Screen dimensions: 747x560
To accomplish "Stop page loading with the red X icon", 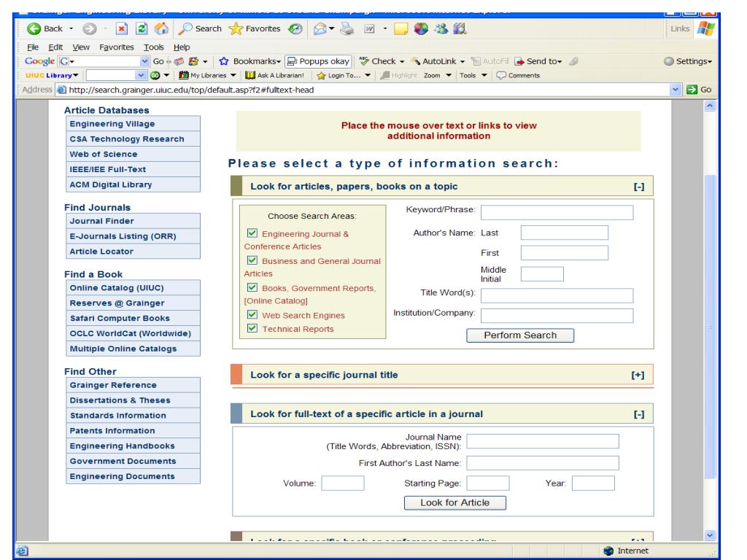I will [x=122, y=28].
